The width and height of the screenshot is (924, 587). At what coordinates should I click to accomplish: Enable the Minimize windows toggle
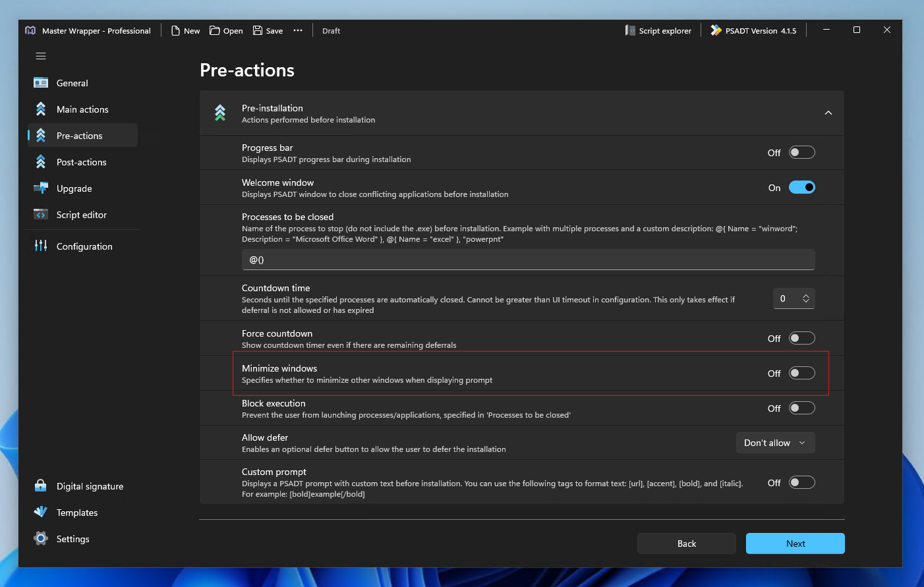(802, 373)
